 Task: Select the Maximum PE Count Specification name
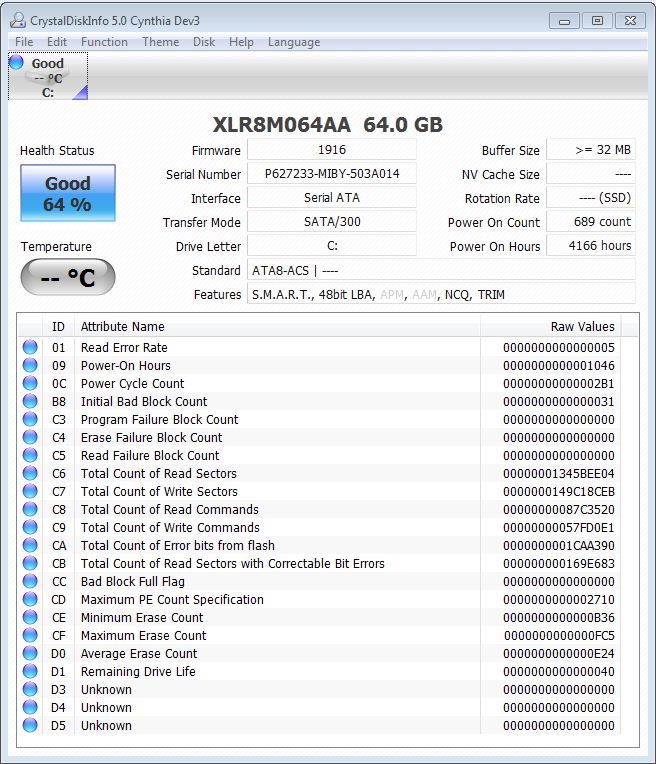(172, 599)
